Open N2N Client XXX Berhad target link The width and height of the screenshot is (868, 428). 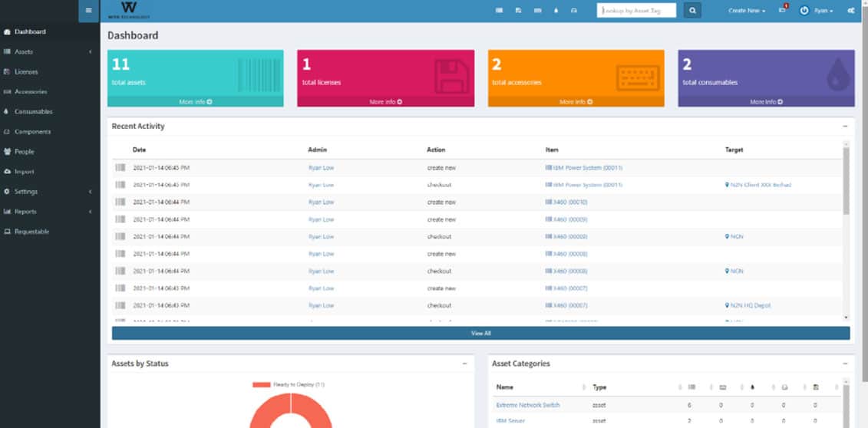757,185
